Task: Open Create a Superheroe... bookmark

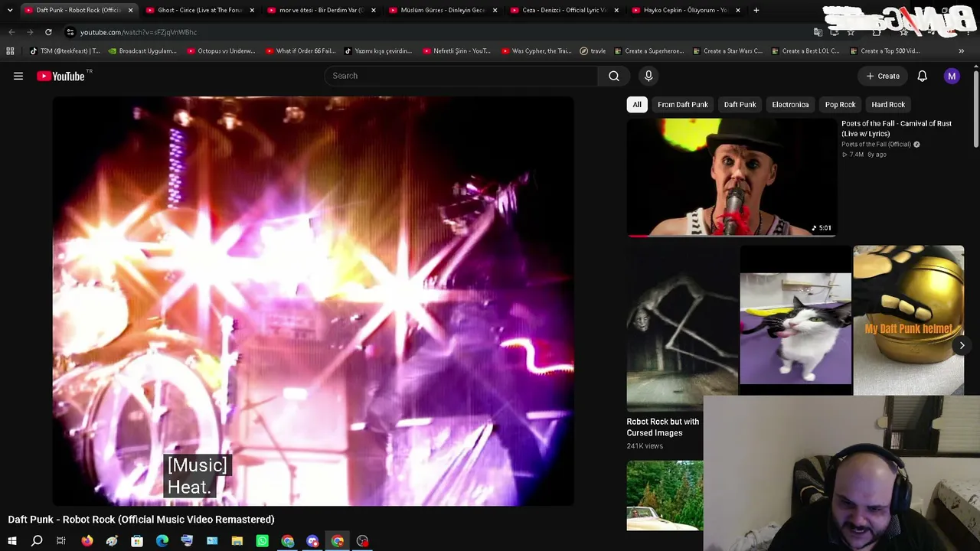Action: [649, 51]
